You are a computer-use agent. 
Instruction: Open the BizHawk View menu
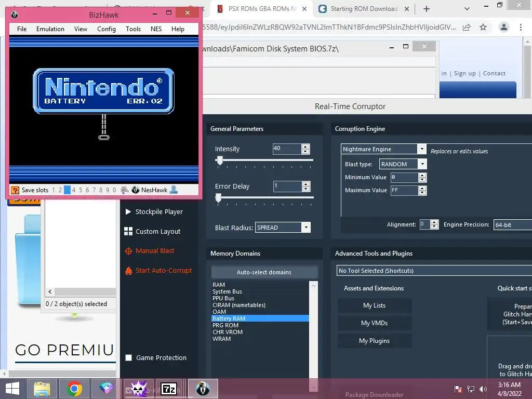point(81,29)
